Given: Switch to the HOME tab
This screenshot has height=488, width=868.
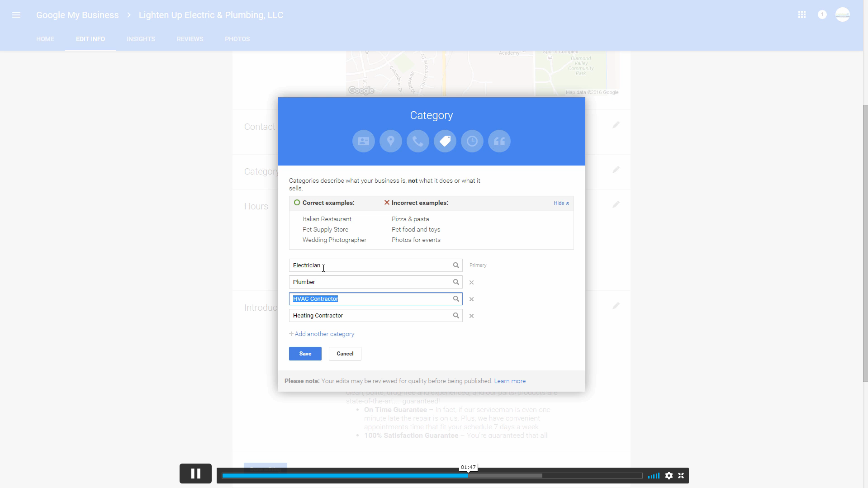Looking at the screenshot, I should pos(45,39).
